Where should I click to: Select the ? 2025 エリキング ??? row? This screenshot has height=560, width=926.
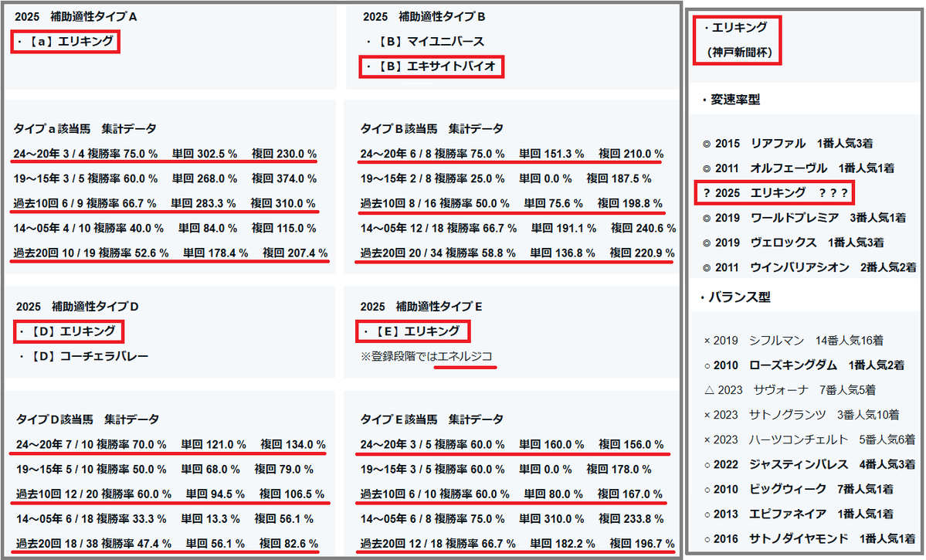tap(775, 193)
